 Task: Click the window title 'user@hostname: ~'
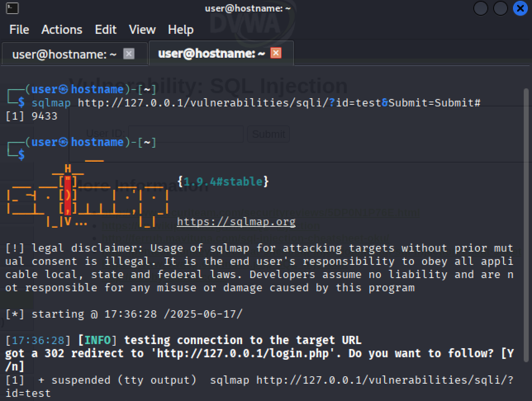248,8
